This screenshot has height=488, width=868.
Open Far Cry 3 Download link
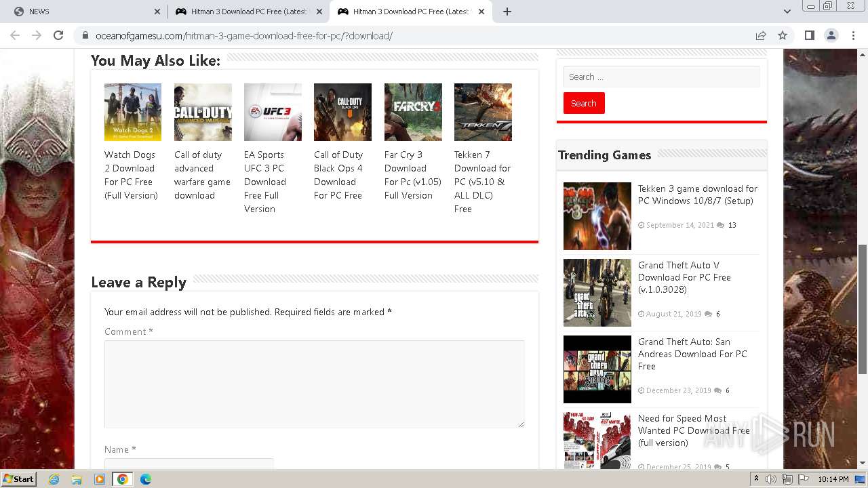[413, 175]
